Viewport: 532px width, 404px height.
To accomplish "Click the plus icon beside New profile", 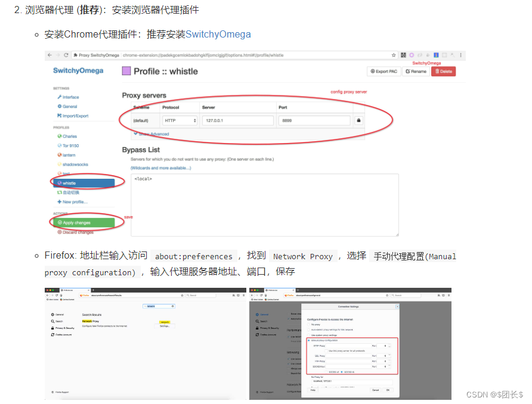I will [x=60, y=202].
